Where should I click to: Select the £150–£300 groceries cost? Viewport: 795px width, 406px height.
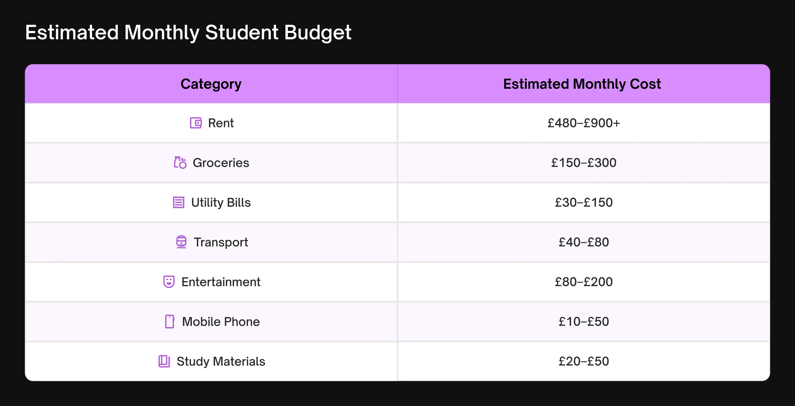(x=584, y=163)
